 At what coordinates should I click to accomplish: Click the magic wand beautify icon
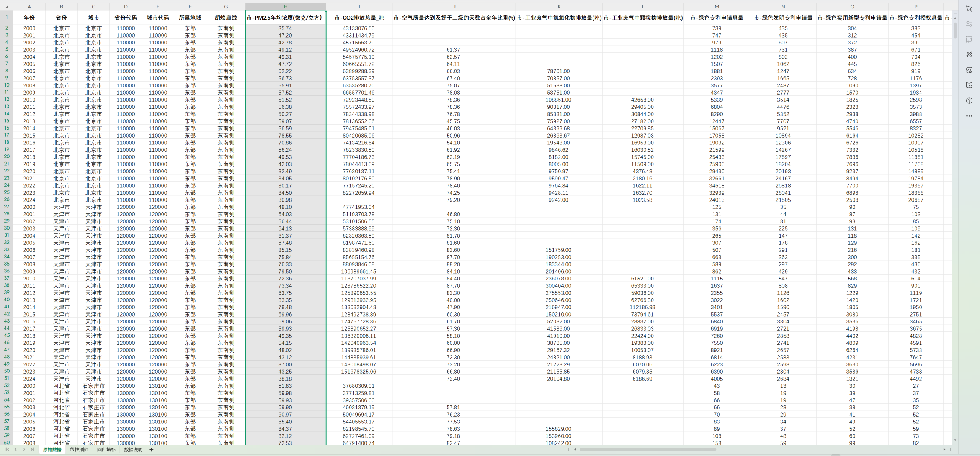click(969, 55)
